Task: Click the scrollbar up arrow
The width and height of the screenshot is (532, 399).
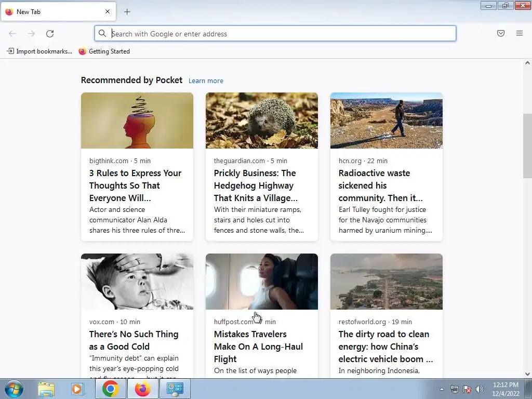Action: coord(527,63)
